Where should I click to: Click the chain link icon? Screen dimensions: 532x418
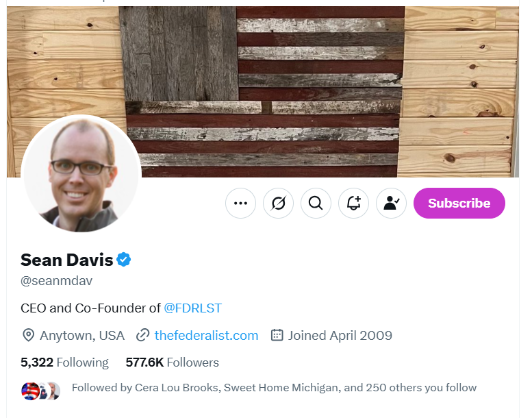142,335
